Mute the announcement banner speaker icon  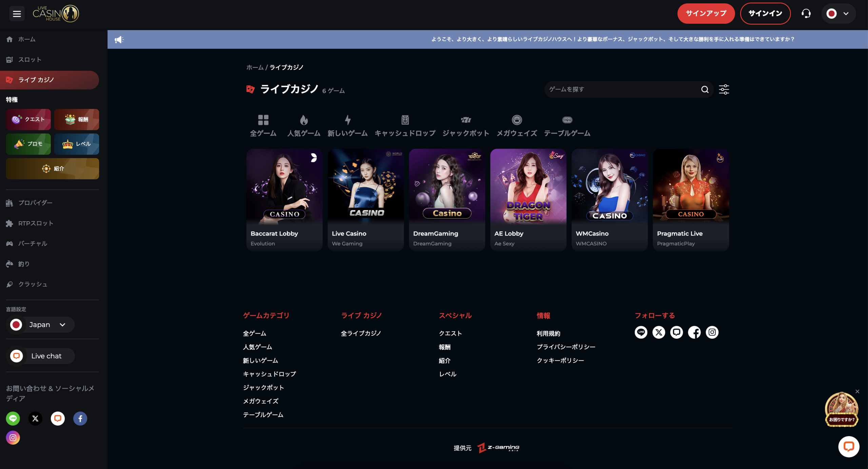point(119,39)
